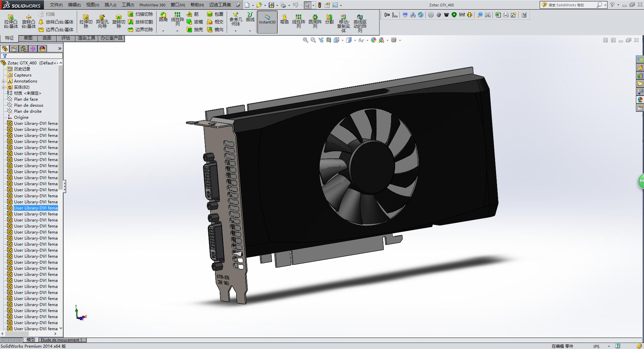Viewport: 644px width, 349px height.
Task: Select the 旋转切除 revolved cut tool
Action: click(119, 21)
